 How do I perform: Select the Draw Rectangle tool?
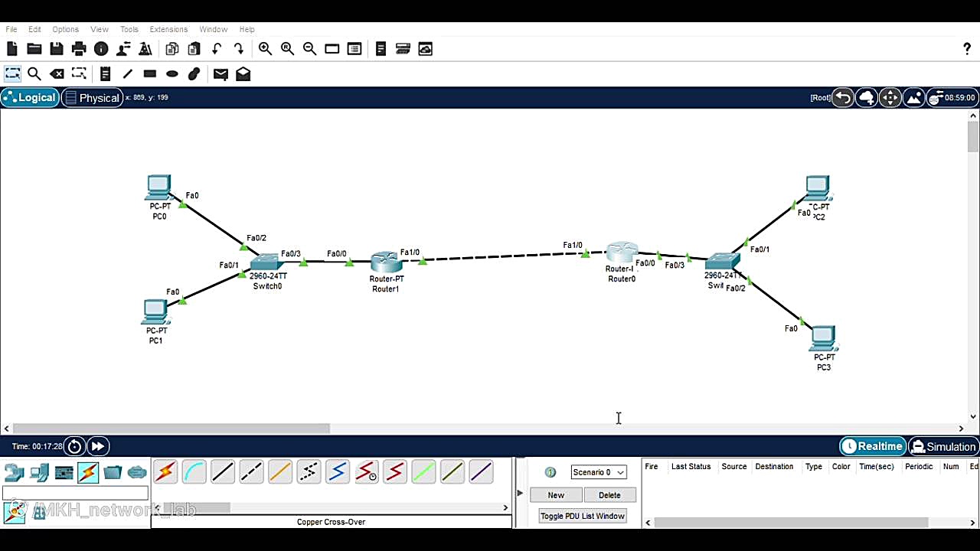pos(150,74)
